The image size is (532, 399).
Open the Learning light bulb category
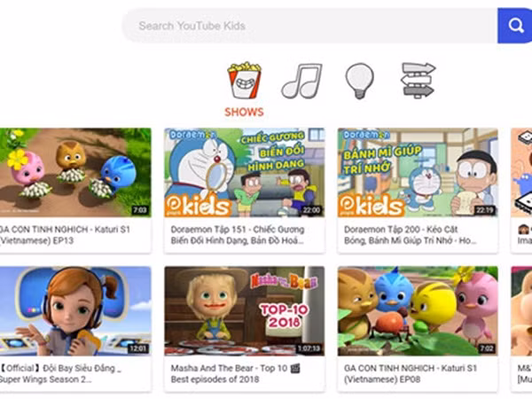point(360,81)
